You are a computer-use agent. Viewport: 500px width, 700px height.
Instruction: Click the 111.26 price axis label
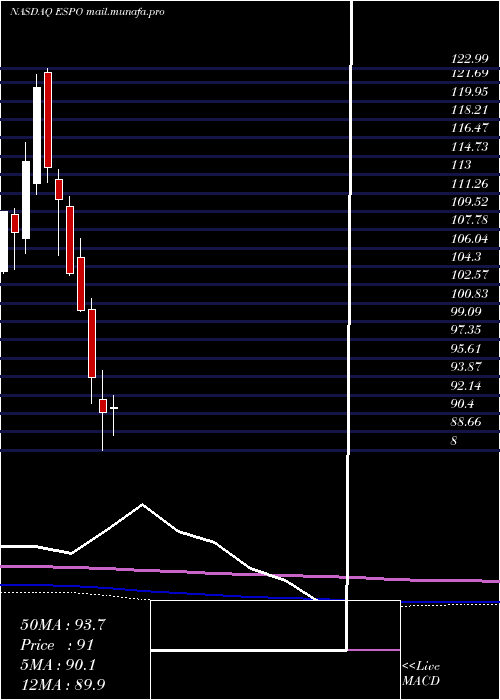coord(469,183)
